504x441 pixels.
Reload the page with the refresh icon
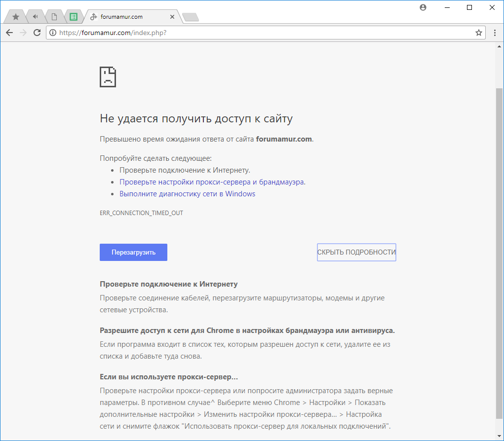coord(37,33)
